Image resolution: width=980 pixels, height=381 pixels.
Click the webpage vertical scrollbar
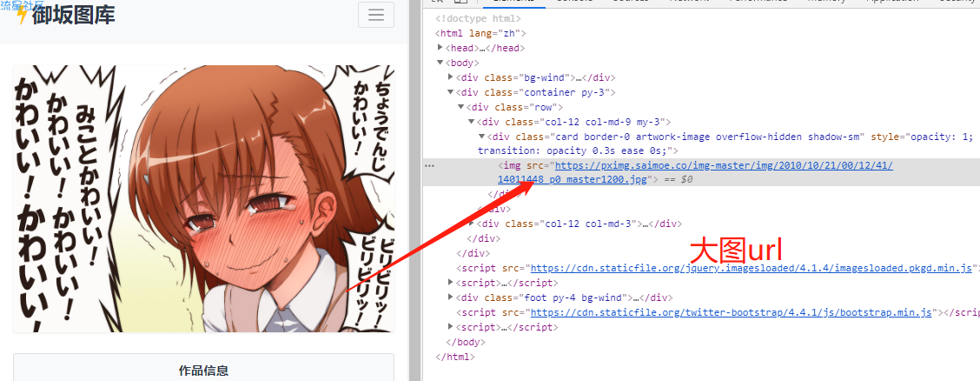(x=414, y=190)
